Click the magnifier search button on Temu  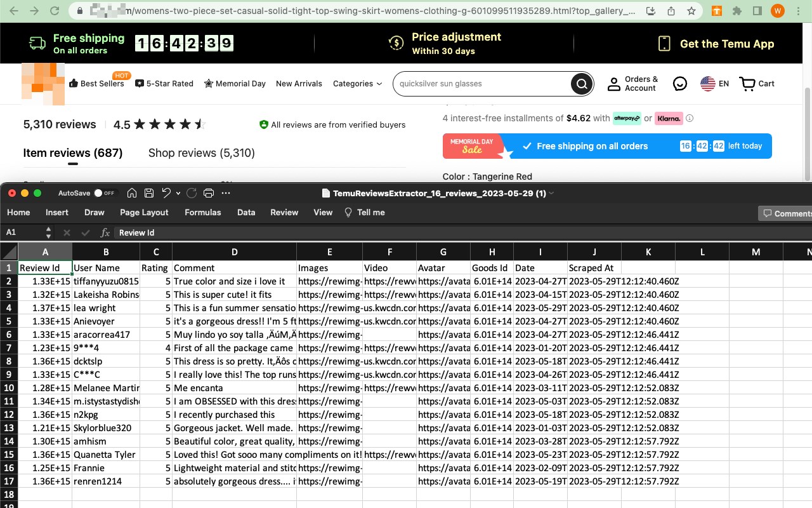(581, 84)
